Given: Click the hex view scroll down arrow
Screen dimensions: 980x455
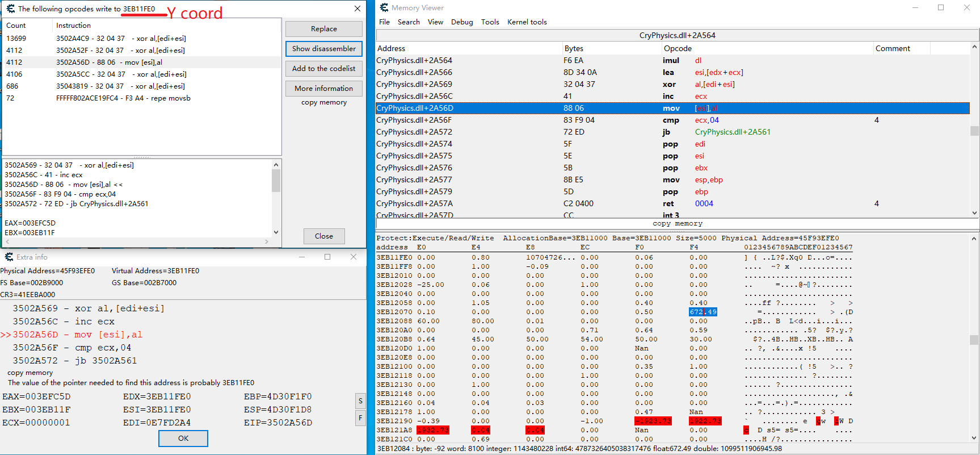Looking at the screenshot, I should [x=974, y=438].
